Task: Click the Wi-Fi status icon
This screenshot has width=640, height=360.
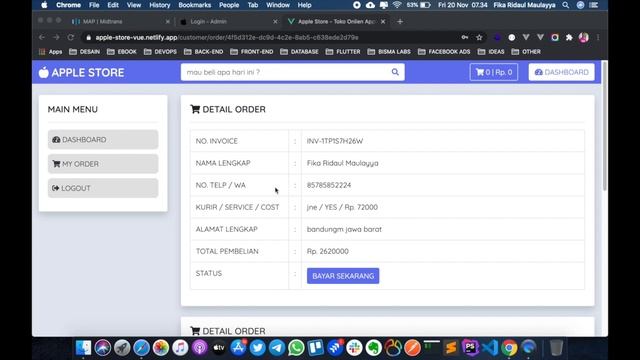Action: [x=397, y=5]
